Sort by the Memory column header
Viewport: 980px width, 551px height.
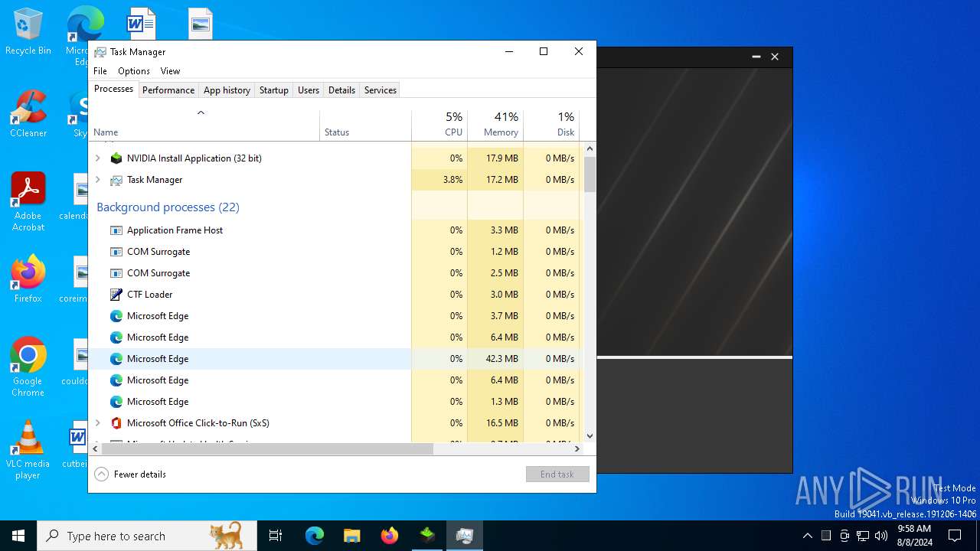pos(495,126)
